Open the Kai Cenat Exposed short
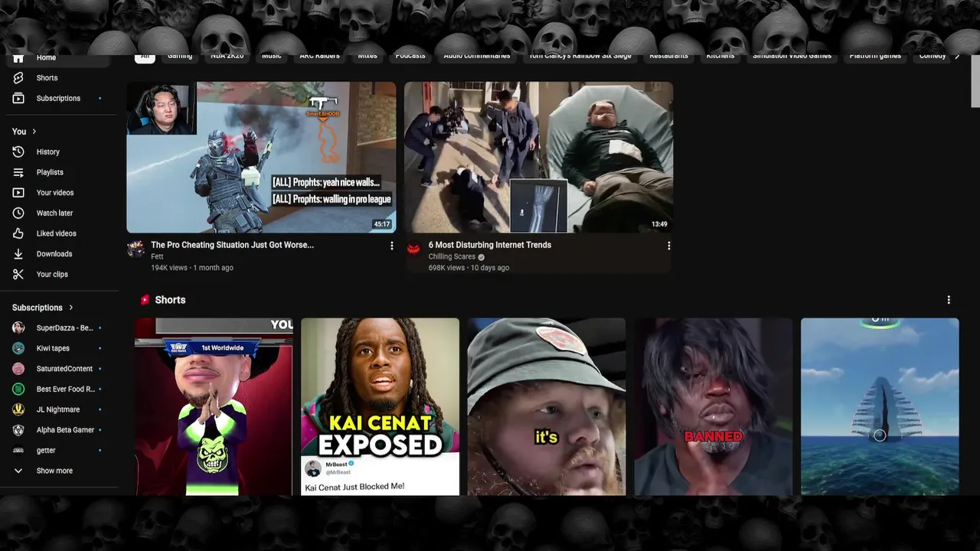 pos(380,406)
